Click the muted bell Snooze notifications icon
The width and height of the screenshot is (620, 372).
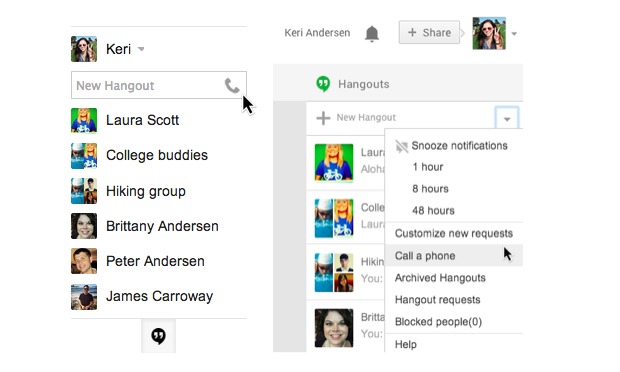click(x=401, y=147)
